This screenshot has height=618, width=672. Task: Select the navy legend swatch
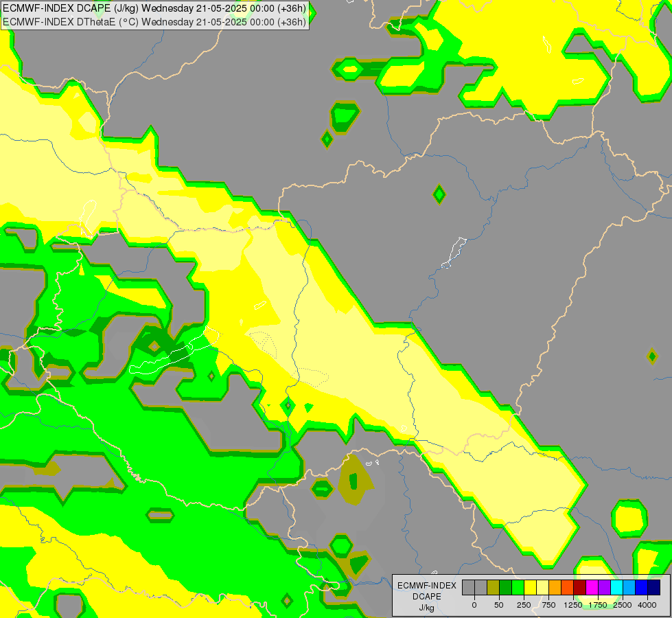pos(654,587)
